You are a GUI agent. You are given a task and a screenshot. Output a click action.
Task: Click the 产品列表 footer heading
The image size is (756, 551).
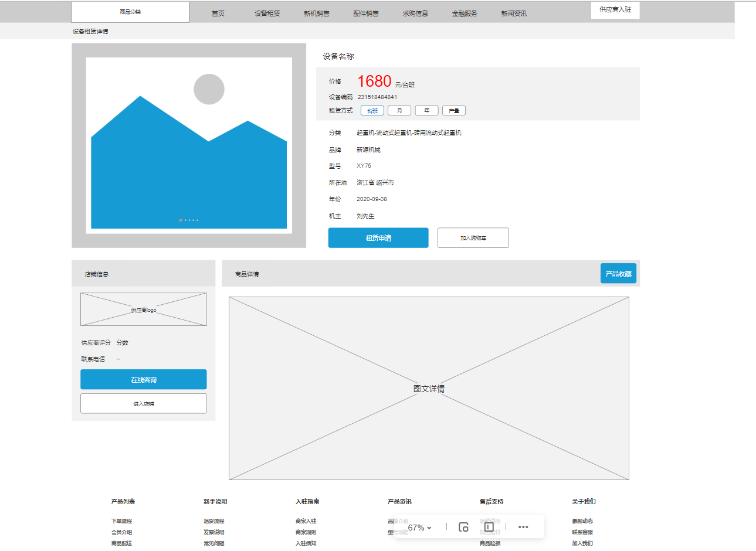(123, 502)
